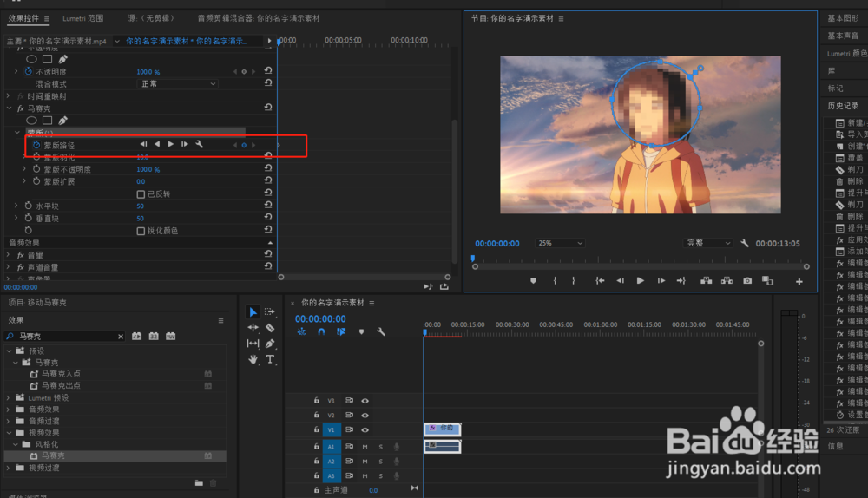Track selected mask backward on 蒙版路径

point(157,144)
